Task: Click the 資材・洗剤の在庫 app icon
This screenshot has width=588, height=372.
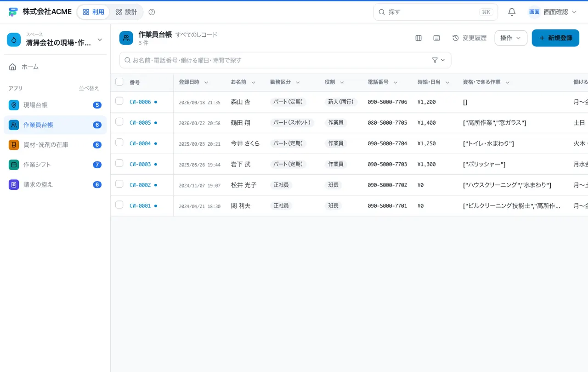Action: point(14,145)
